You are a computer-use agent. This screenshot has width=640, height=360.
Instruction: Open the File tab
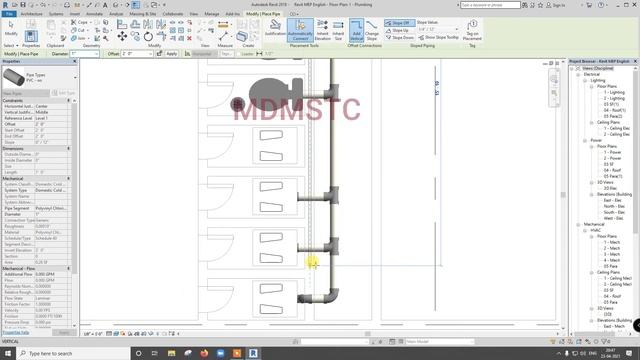coord(9,14)
